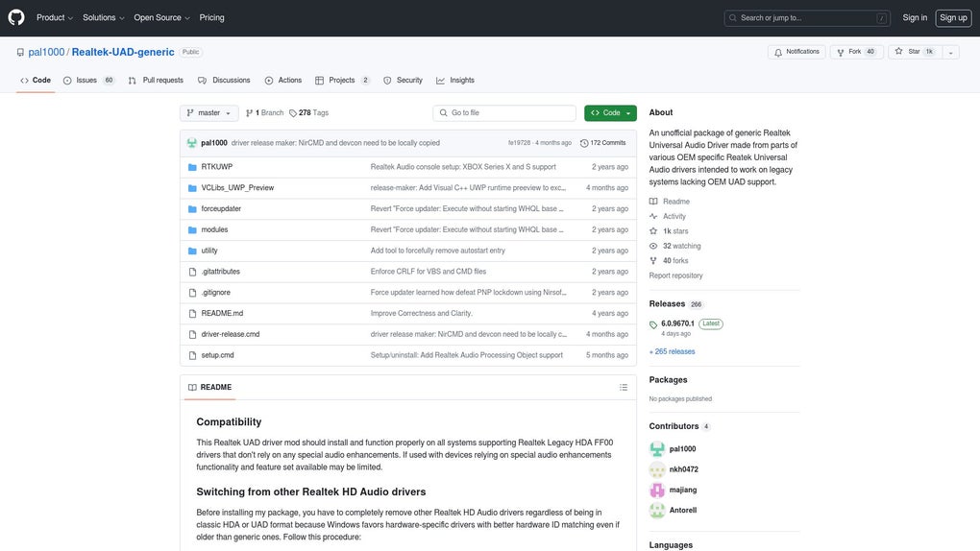Image resolution: width=980 pixels, height=551 pixels.
Task: Click pal1000's contributor avatar
Action: point(657,449)
